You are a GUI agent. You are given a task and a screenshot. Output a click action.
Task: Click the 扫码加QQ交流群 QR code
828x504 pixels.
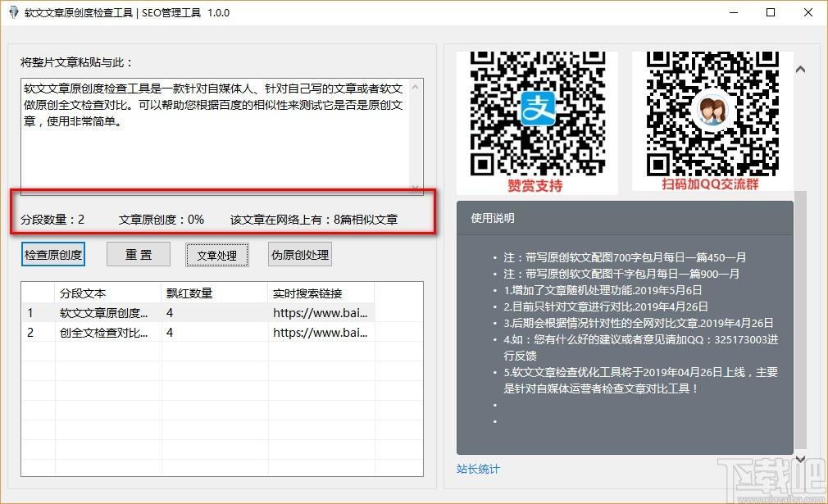point(712,113)
